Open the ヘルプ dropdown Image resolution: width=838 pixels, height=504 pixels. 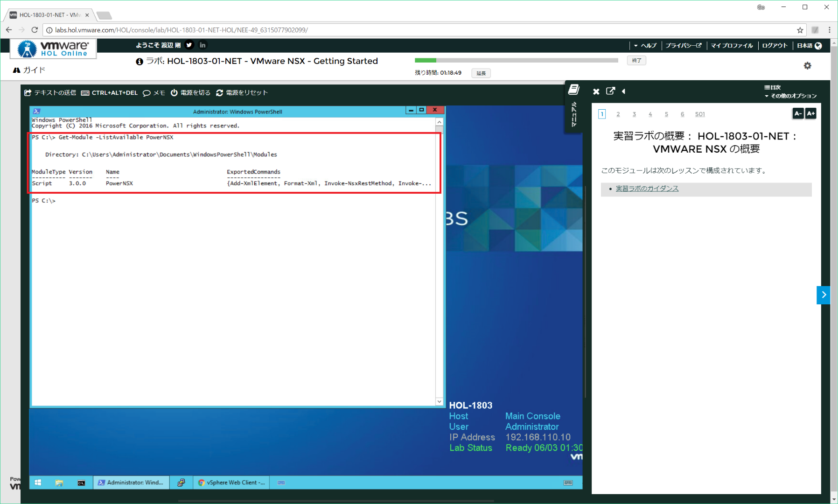coord(645,45)
